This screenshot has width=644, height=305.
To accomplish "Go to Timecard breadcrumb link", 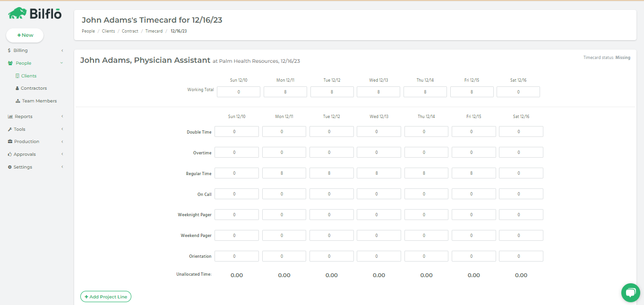I will (154, 31).
